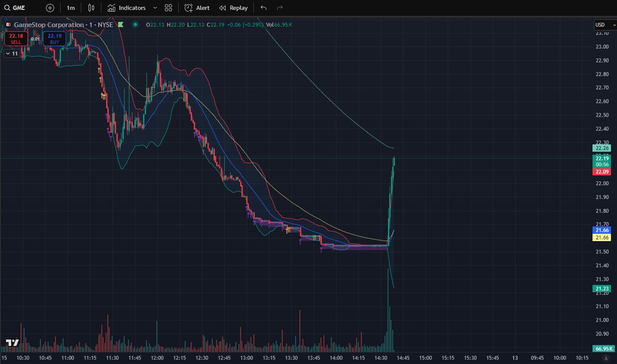Open the Indicators dialog

pyautogui.click(x=127, y=8)
